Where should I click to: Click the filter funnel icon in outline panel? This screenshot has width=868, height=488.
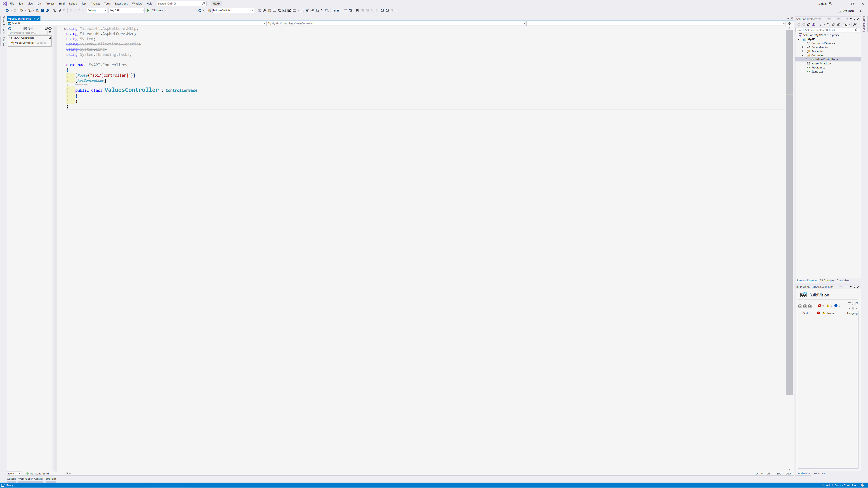coord(50,33)
